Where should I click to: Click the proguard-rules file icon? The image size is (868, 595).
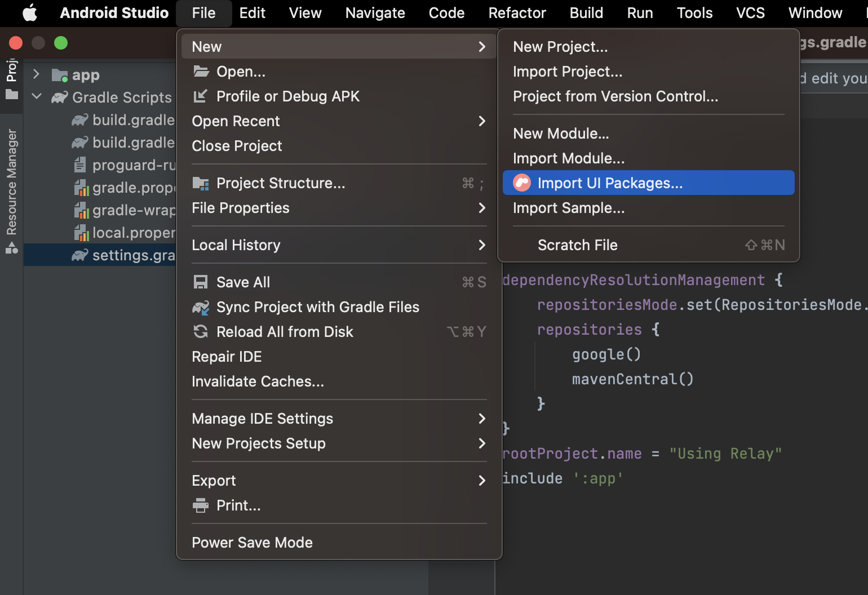(80, 165)
